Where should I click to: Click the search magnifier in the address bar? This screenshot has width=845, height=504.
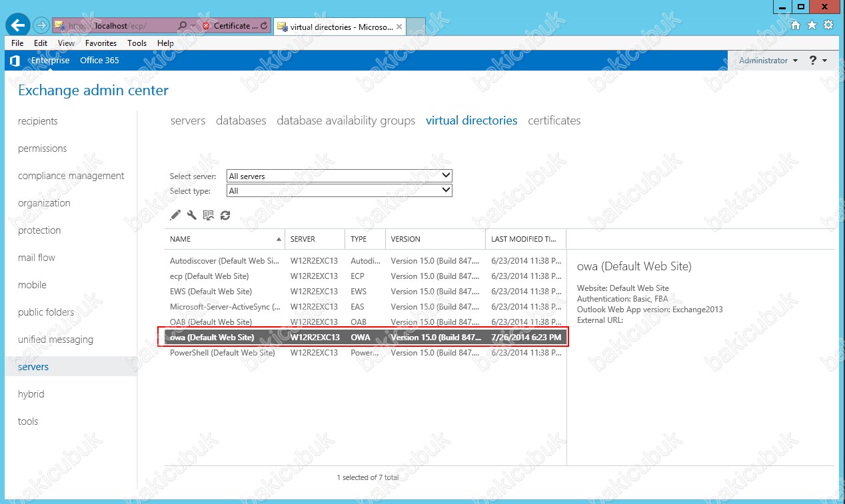[x=183, y=26]
